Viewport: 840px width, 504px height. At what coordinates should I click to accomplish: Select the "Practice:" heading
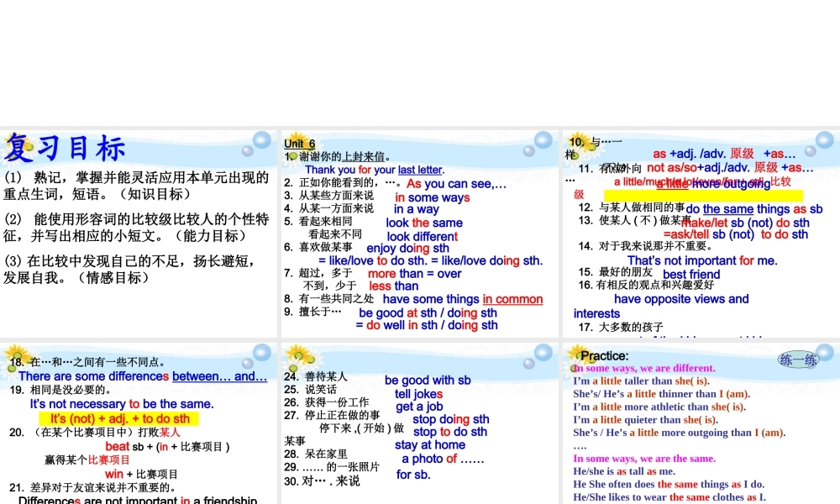pos(605,356)
